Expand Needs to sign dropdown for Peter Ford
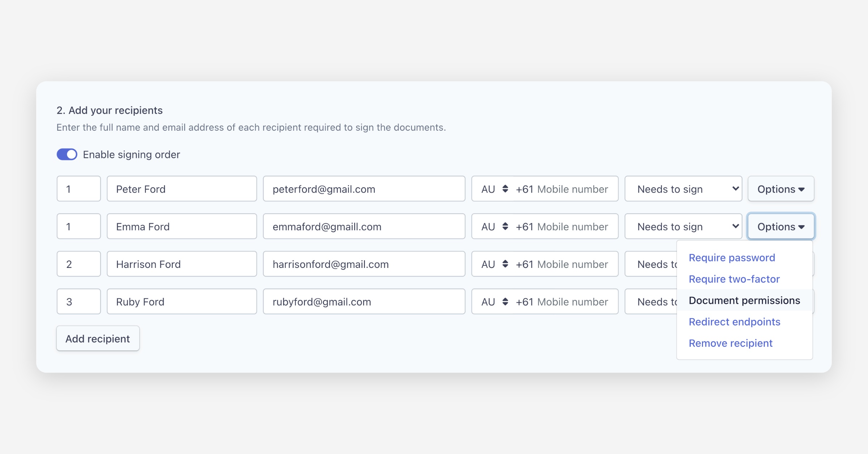The width and height of the screenshot is (868, 454). coord(683,189)
